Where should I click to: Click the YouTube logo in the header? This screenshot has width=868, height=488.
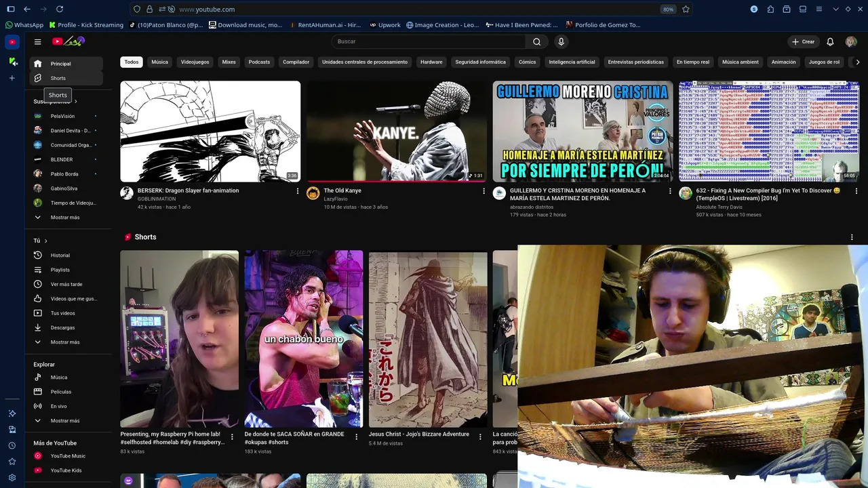(x=68, y=41)
